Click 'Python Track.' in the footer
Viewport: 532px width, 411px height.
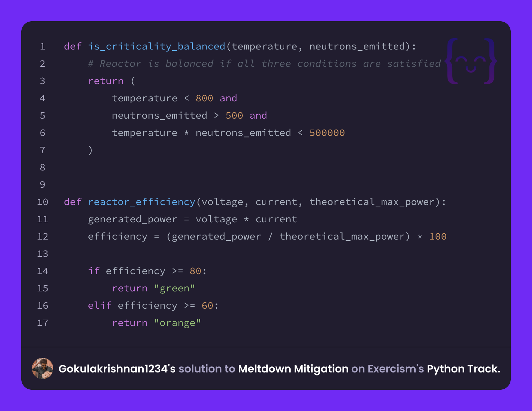click(464, 369)
